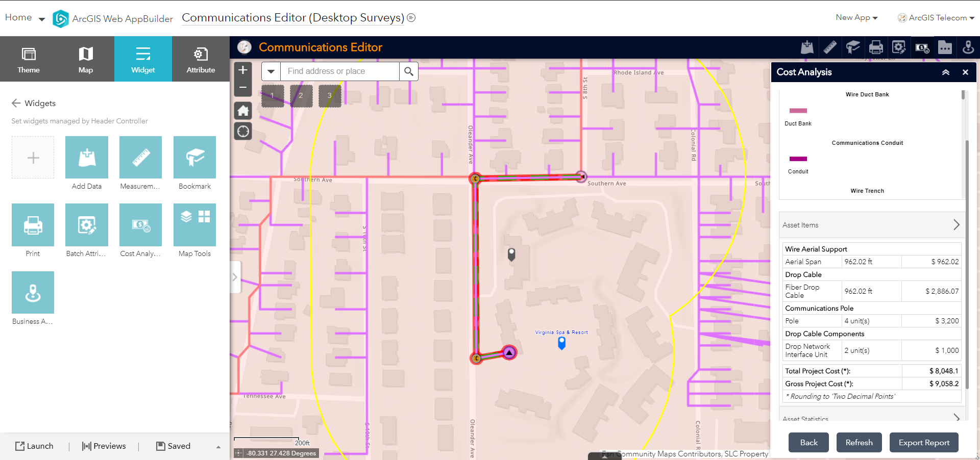
Task: Add a new widget with plus placeholder
Action: [x=33, y=157]
